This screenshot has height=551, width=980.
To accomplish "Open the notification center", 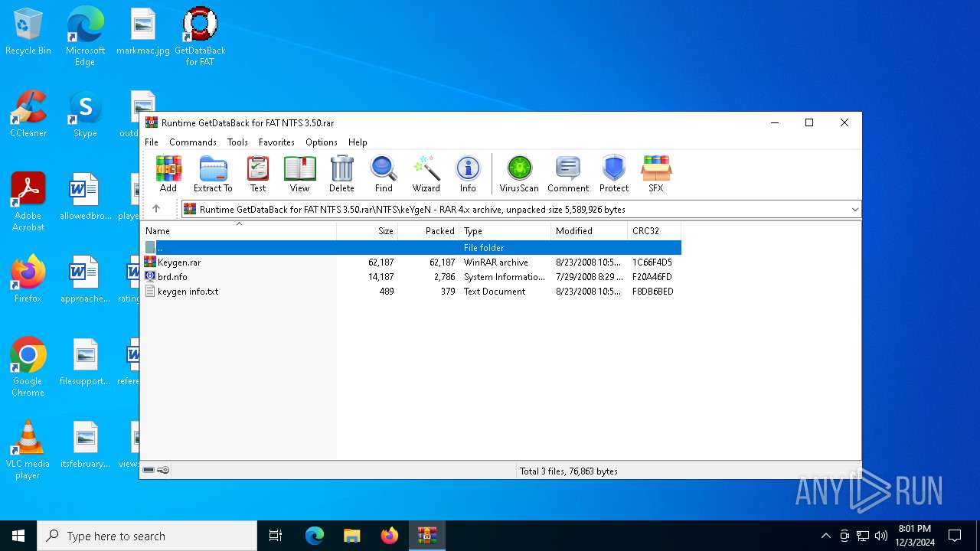I will point(955,536).
